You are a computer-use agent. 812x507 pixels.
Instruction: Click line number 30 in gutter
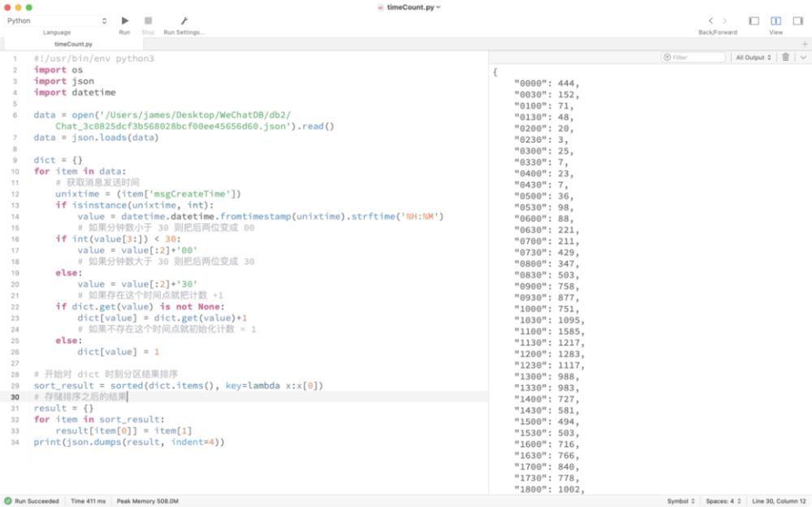[x=15, y=397]
